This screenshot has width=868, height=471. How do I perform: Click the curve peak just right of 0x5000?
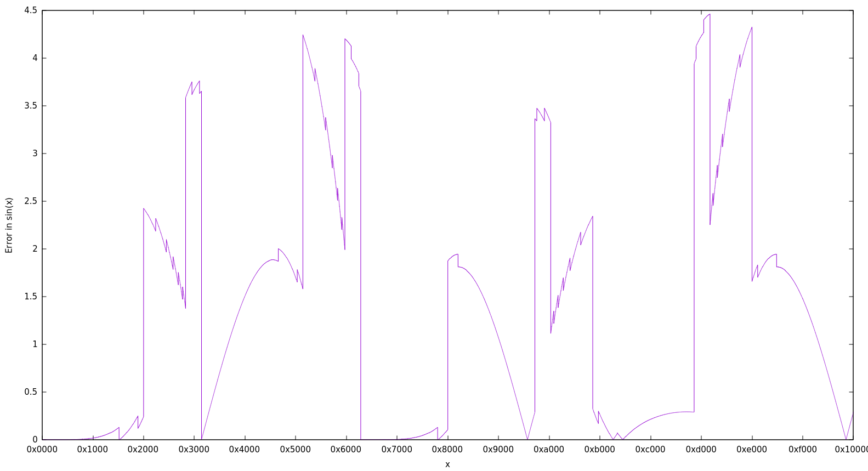(x=303, y=35)
